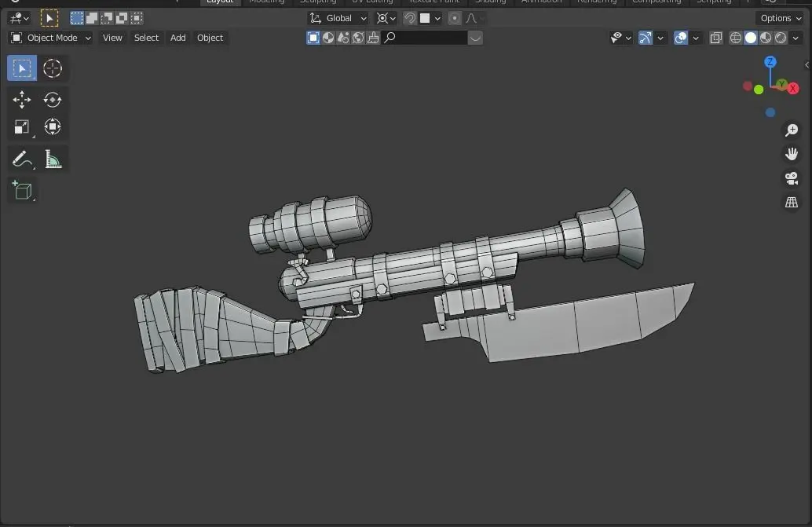Choose the Rotate tool
Image resolution: width=812 pixels, height=527 pixels.
(x=53, y=100)
